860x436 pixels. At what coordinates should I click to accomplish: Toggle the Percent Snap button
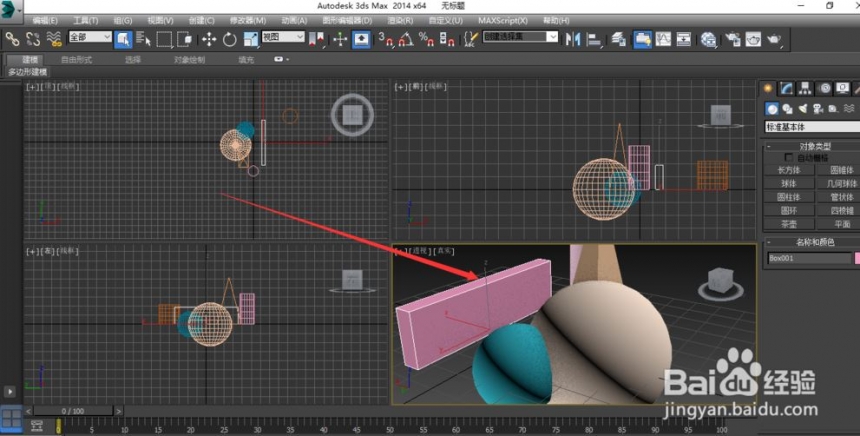[x=427, y=39]
